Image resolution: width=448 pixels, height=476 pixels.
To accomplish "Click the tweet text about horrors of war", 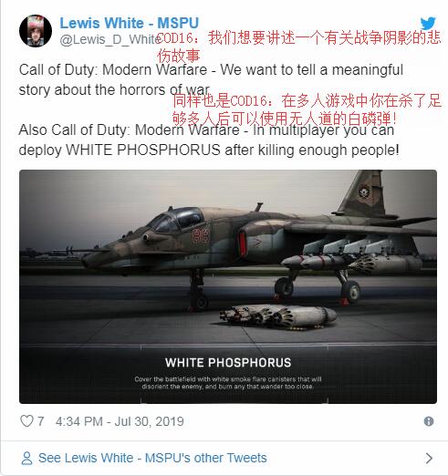I will 211,79.
